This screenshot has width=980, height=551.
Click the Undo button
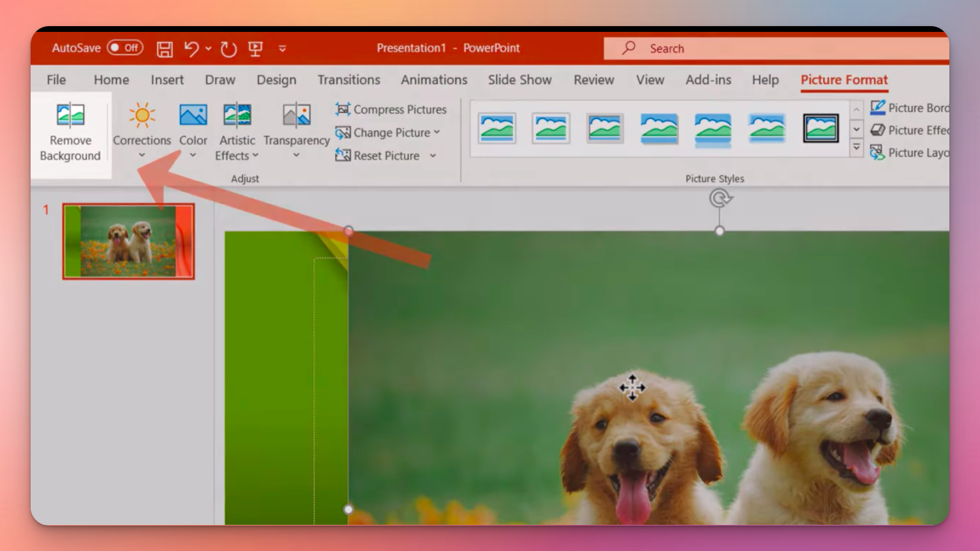(x=195, y=48)
